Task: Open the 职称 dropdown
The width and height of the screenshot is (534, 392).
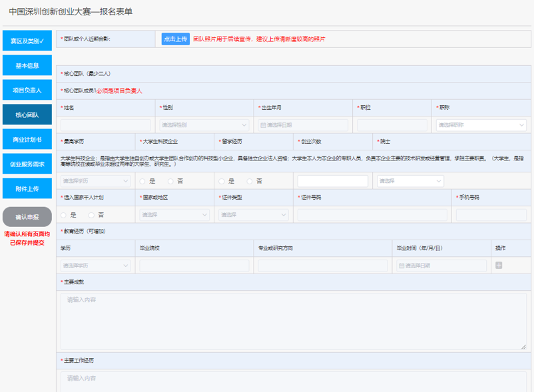Action: pos(481,125)
